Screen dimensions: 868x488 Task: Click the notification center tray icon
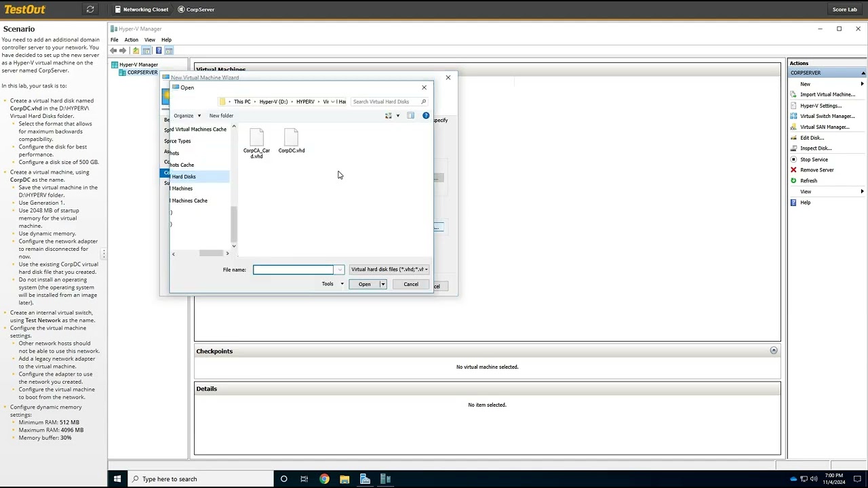tap(857, 479)
